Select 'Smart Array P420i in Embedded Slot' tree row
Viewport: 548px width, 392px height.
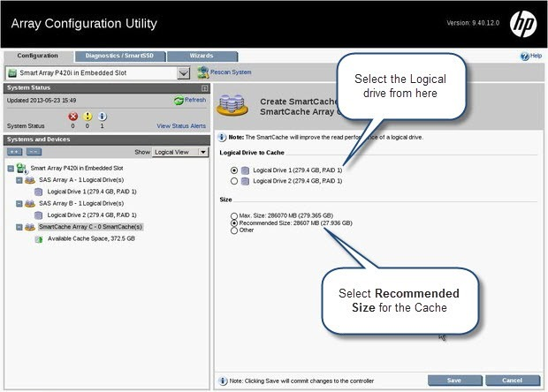tap(77, 169)
